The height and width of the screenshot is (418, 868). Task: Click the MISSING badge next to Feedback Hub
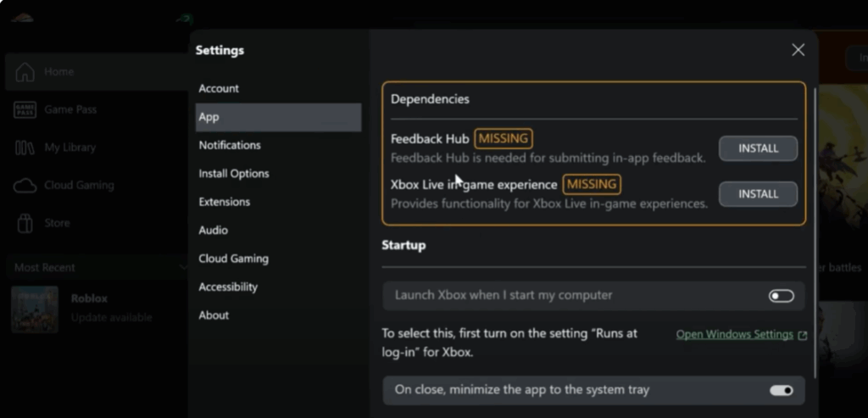504,139
